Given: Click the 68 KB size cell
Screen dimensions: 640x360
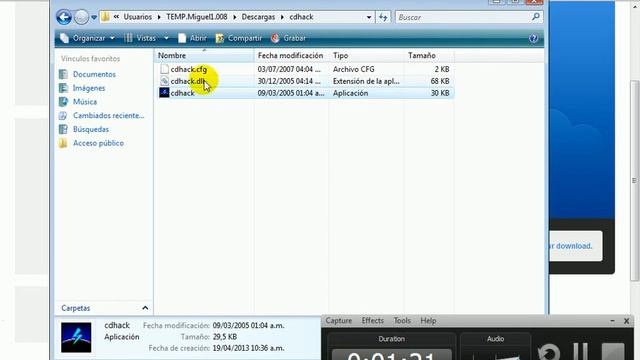Looking at the screenshot, I should [x=440, y=81].
